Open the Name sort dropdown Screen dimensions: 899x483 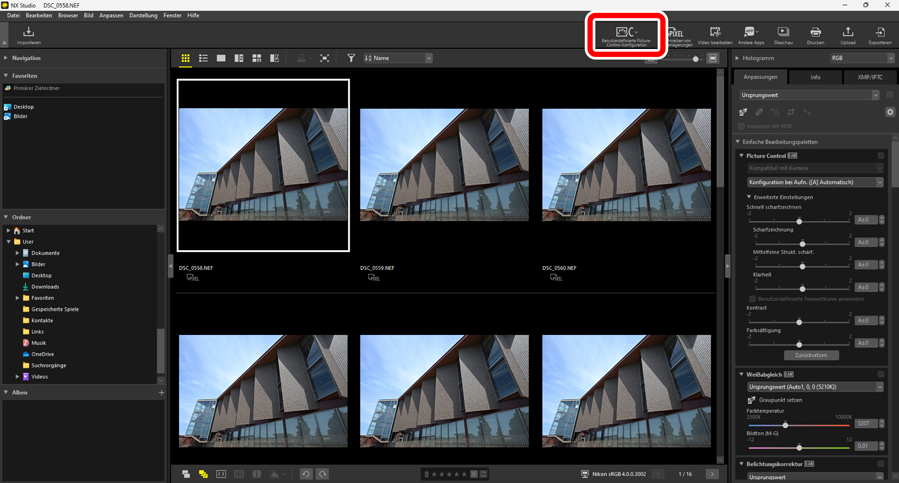[x=398, y=59]
